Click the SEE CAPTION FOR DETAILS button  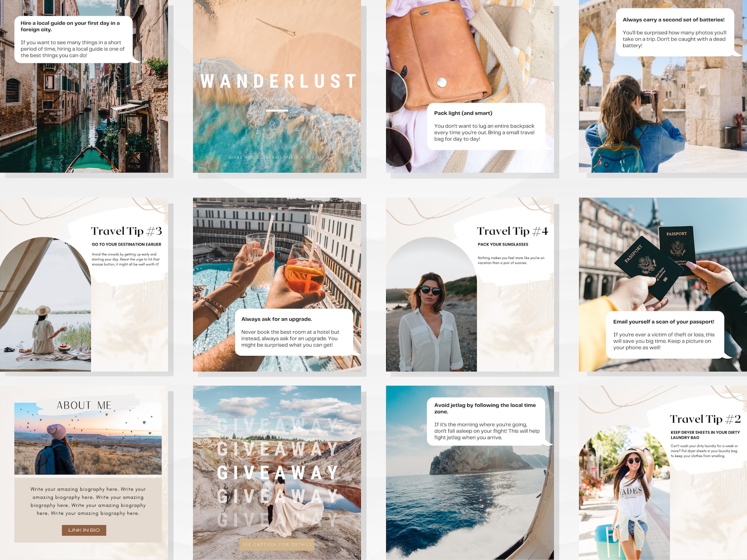click(277, 544)
